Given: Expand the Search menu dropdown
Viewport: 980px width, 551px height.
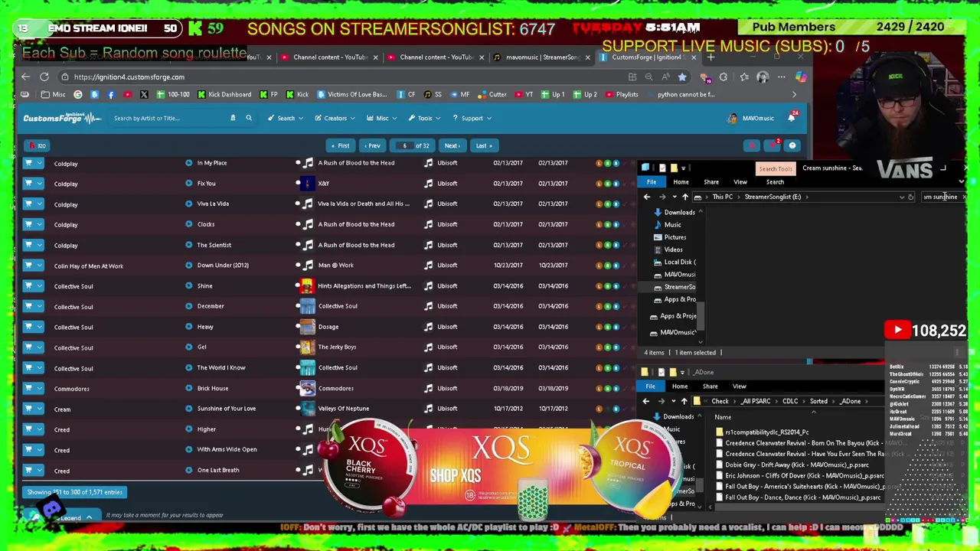Looking at the screenshot, I should 286,118.
